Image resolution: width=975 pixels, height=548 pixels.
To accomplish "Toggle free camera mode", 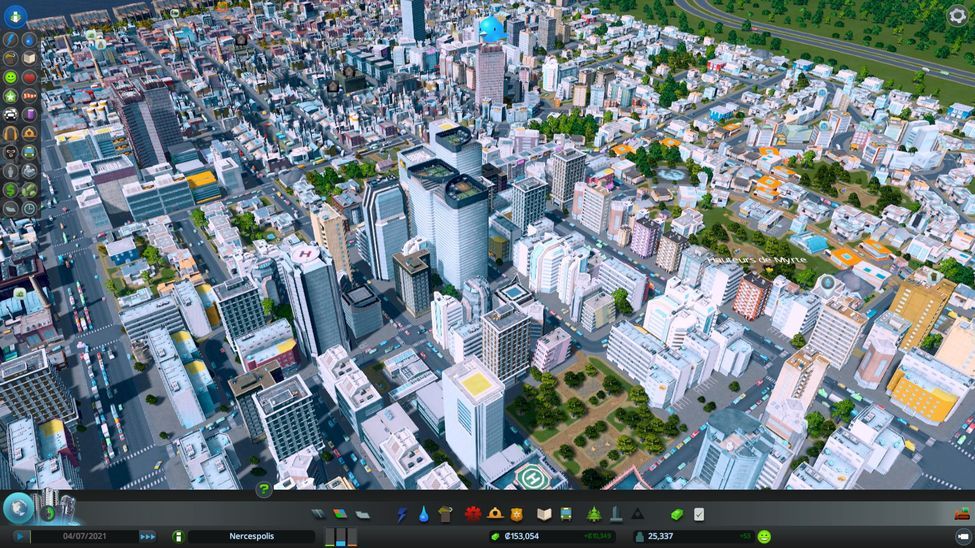I will click(963, 536).
